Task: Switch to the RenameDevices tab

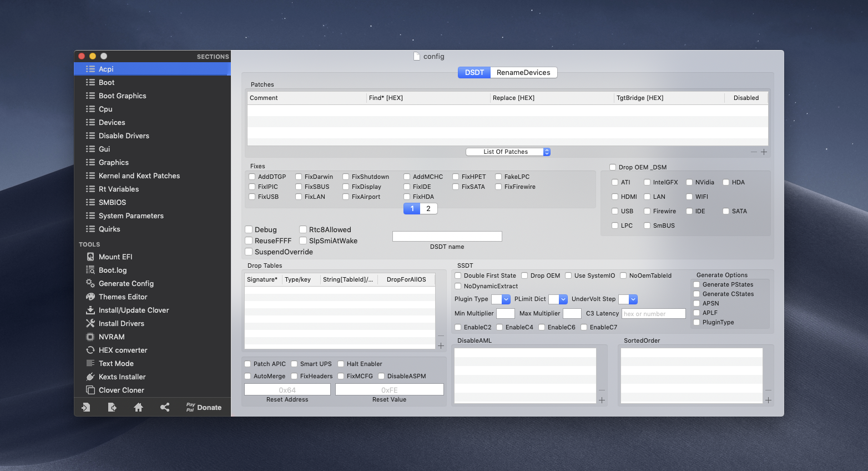Action: (x=523, y=72)
